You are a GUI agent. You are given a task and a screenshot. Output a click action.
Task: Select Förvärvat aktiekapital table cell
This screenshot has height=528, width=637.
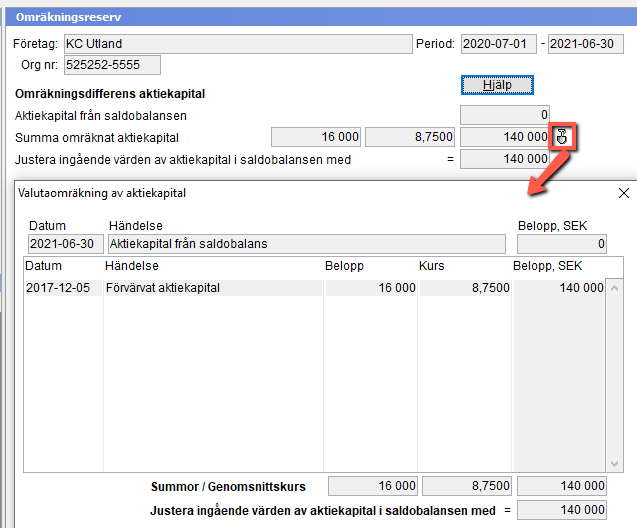pos(213,288)
